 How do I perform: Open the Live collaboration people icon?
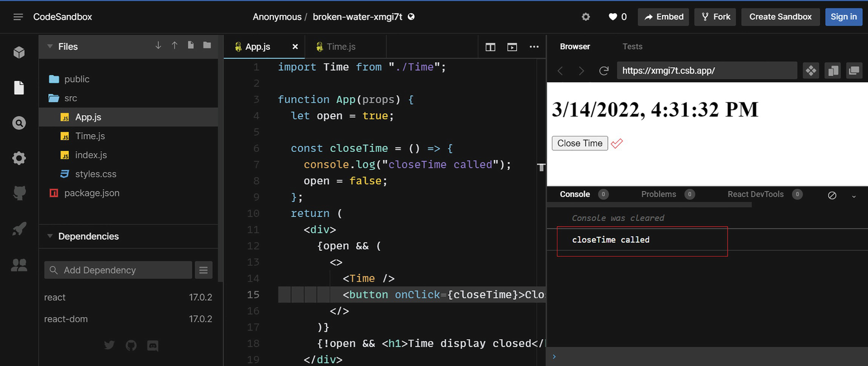coord(19,265)
